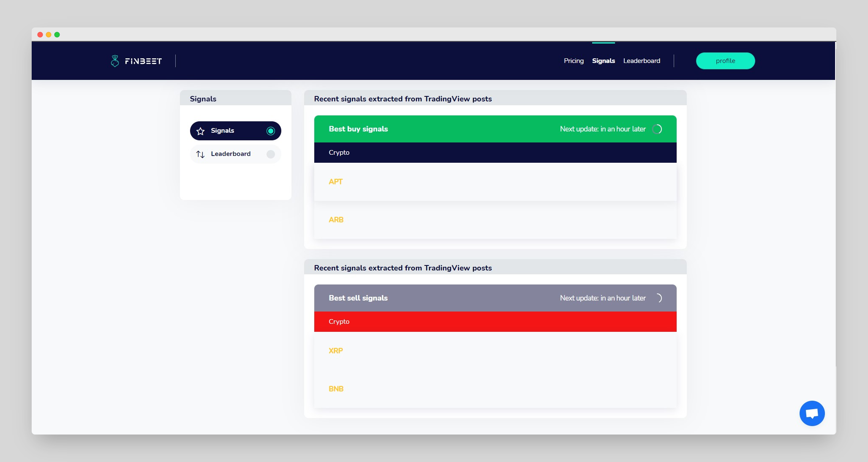Go to Leaderboard in top navigation
The width and height of the screenshot is (868, 462).
click(642, 61)
